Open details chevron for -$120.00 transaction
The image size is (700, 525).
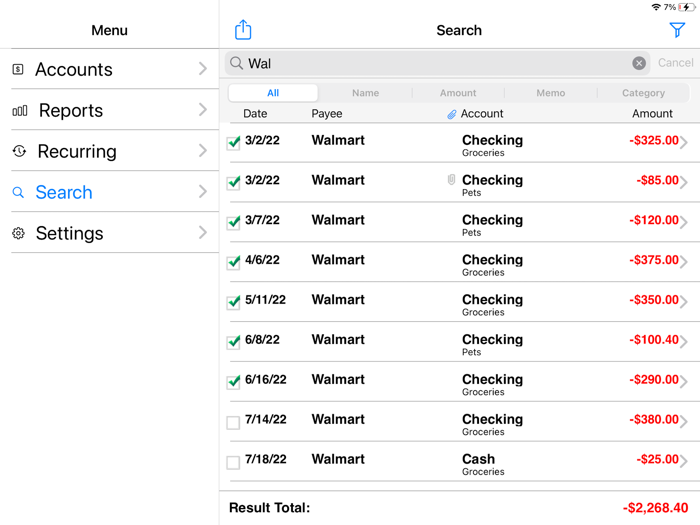coord(683,222)
